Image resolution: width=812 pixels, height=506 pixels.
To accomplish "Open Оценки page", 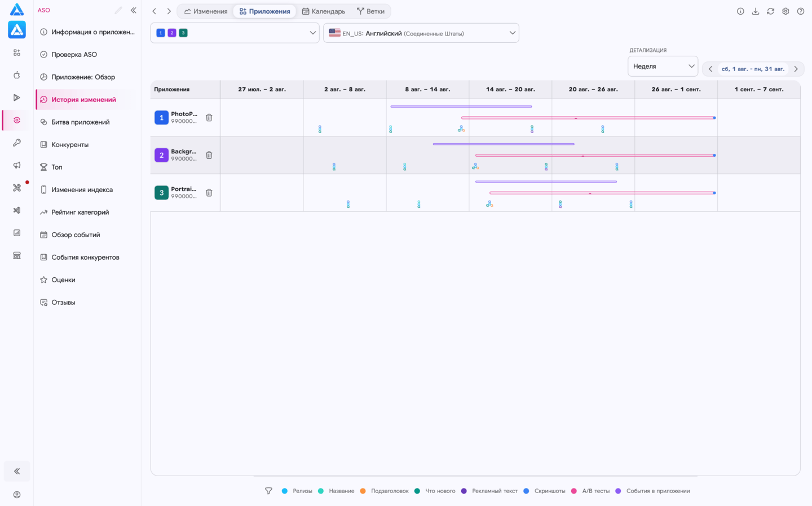I will (87, 280).
